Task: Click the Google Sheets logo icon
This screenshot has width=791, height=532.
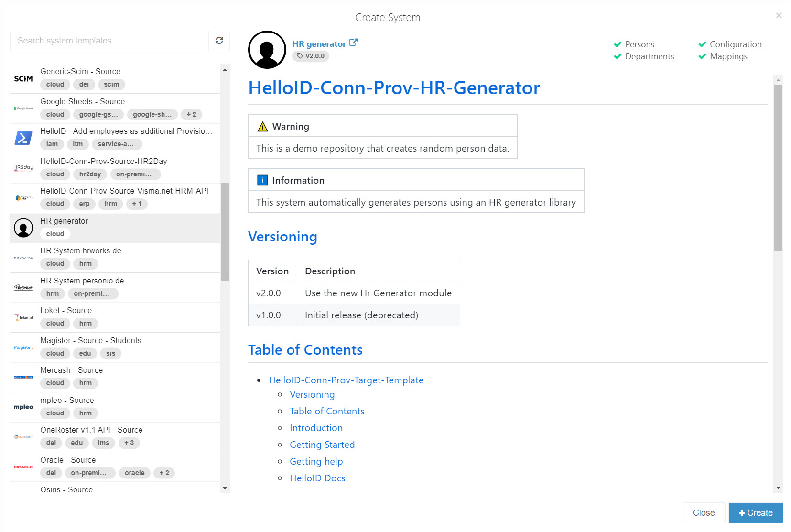Action: tap(23, 109)
